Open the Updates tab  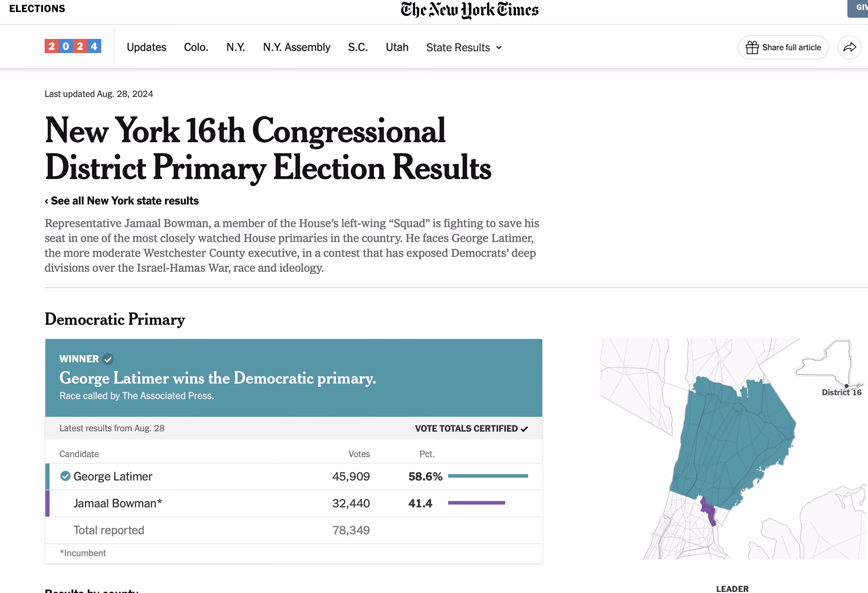tap(147, 47)
